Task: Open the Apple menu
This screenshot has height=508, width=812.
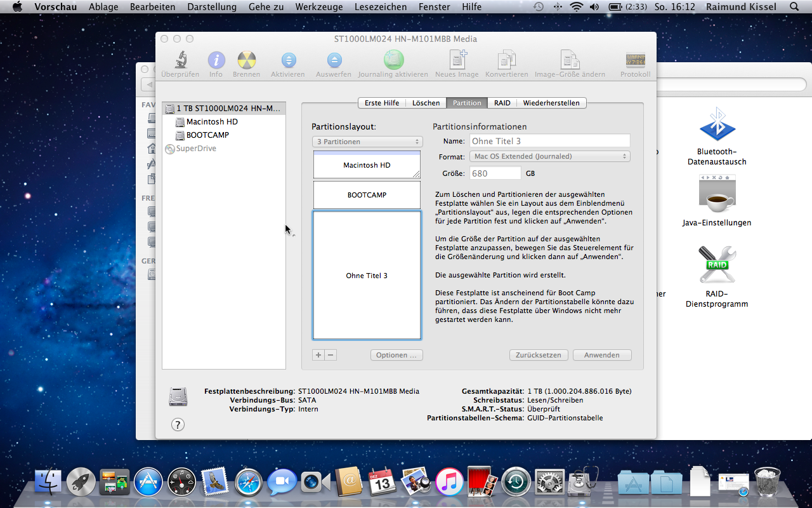Action: [x=17, y=7]
